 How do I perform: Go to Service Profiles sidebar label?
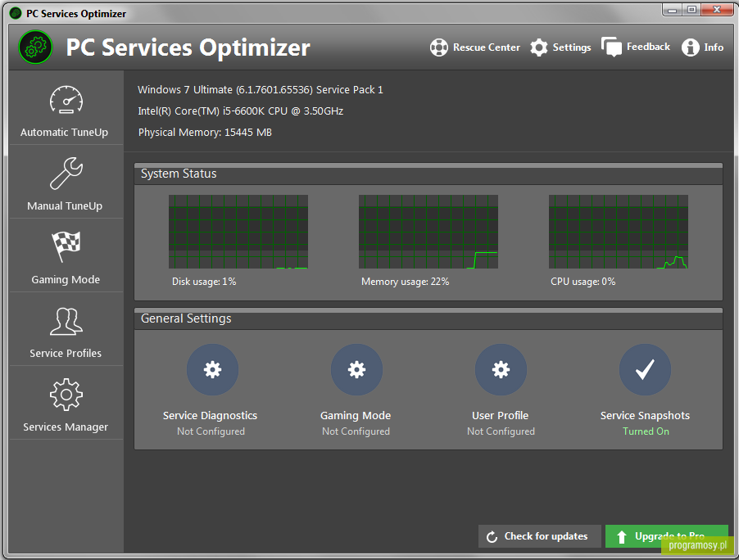66,353
